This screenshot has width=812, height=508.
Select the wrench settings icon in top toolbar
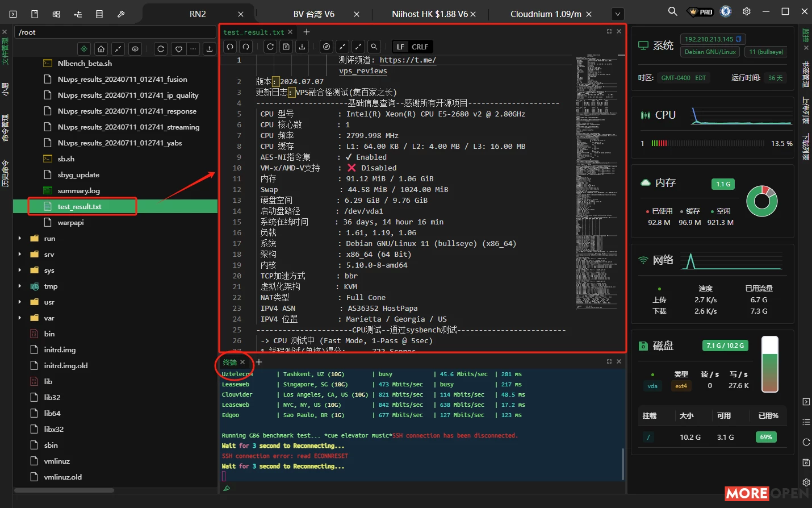(x=120, y=14)
